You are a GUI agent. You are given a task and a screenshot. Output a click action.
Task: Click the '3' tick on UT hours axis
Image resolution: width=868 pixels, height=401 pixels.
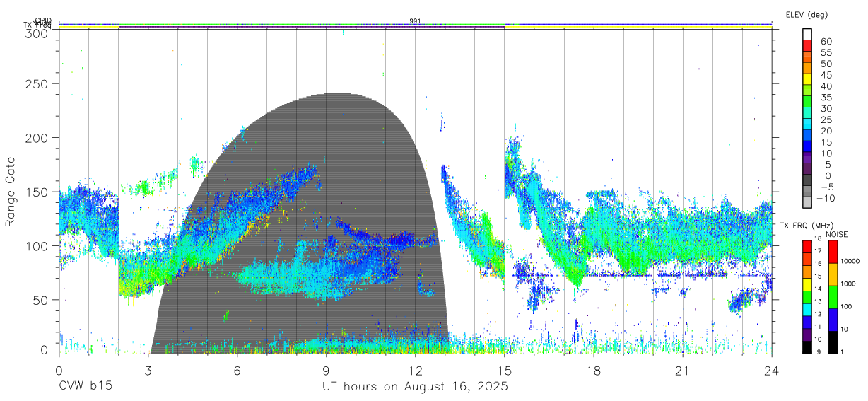[x=148, y=370]
